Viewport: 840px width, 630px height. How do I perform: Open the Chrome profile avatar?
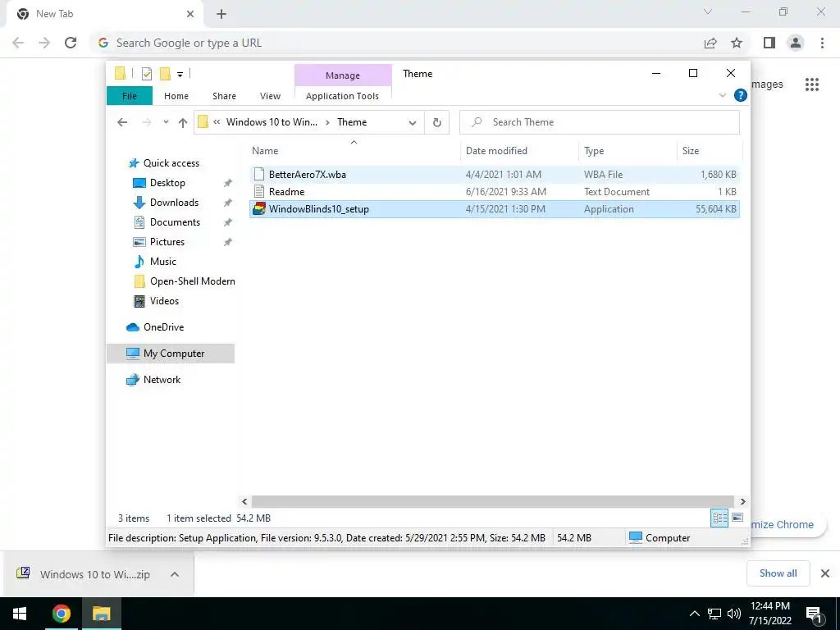click(x=796, y=43)
